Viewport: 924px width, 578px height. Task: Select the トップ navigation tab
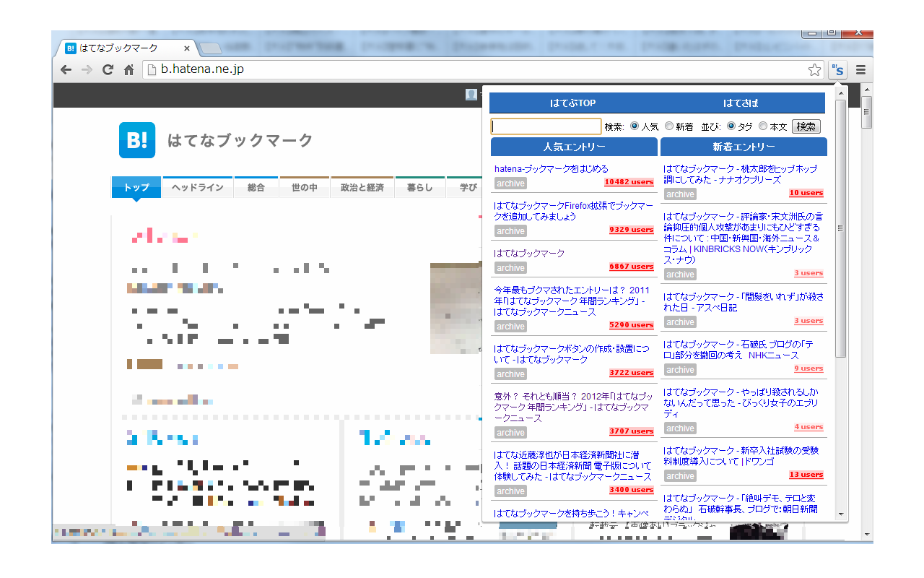(x=136, y=187)
